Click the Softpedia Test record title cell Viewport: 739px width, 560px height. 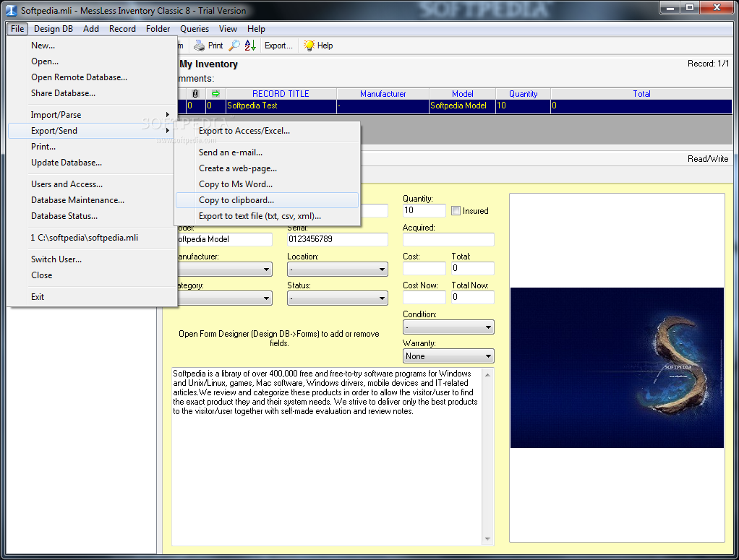pyautogui.click(x=281, y=106)
